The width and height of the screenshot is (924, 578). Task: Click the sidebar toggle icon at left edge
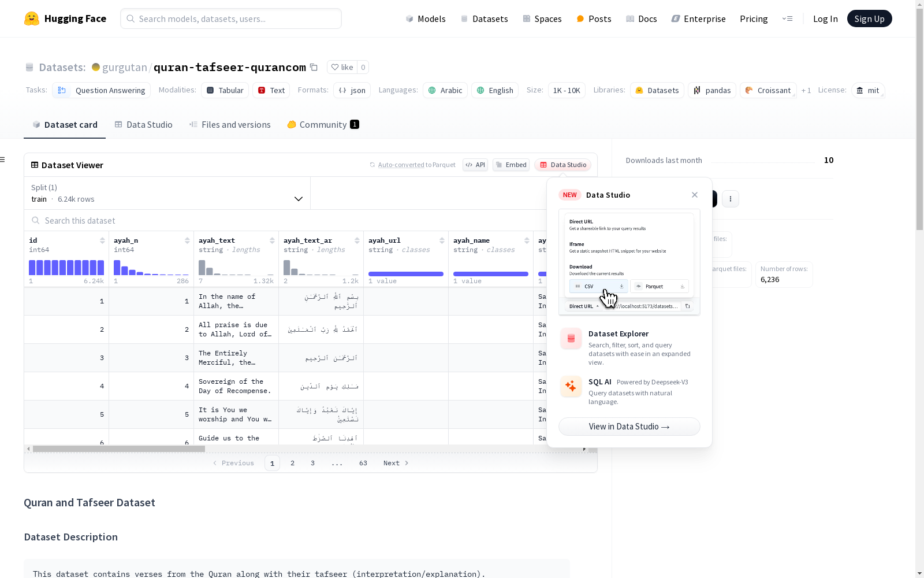pos(3,160)
